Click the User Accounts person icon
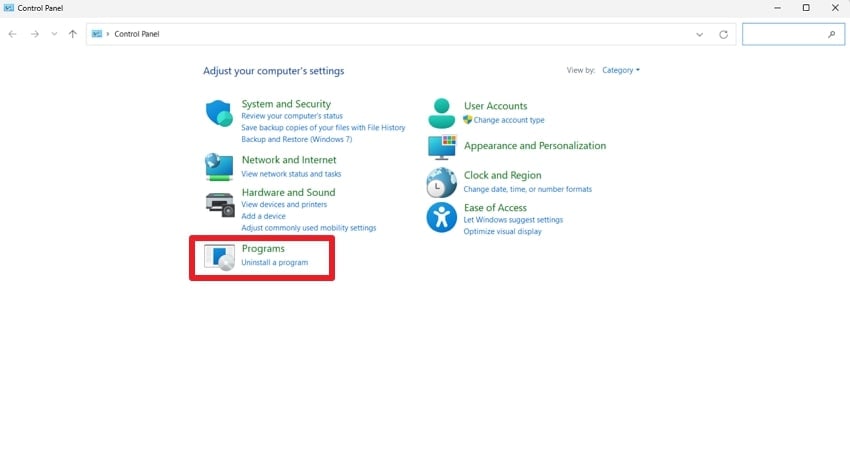Viewport: 850px width, 454px height. pyautogui.click(x=441, y=113)
